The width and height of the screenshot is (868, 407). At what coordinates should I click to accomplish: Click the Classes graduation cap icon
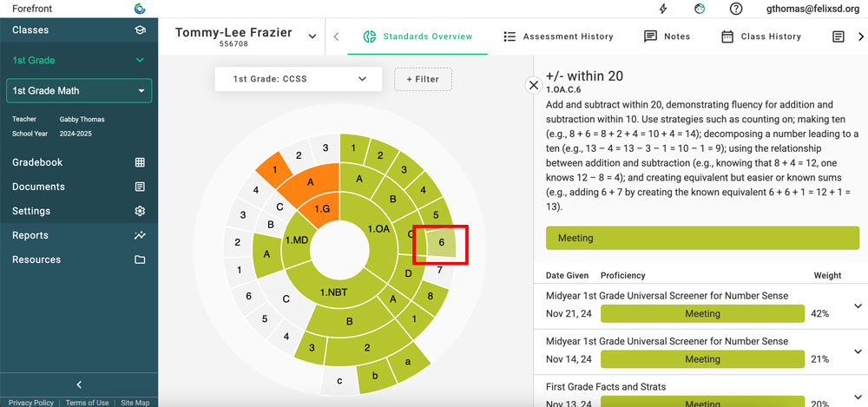point(140,30)
